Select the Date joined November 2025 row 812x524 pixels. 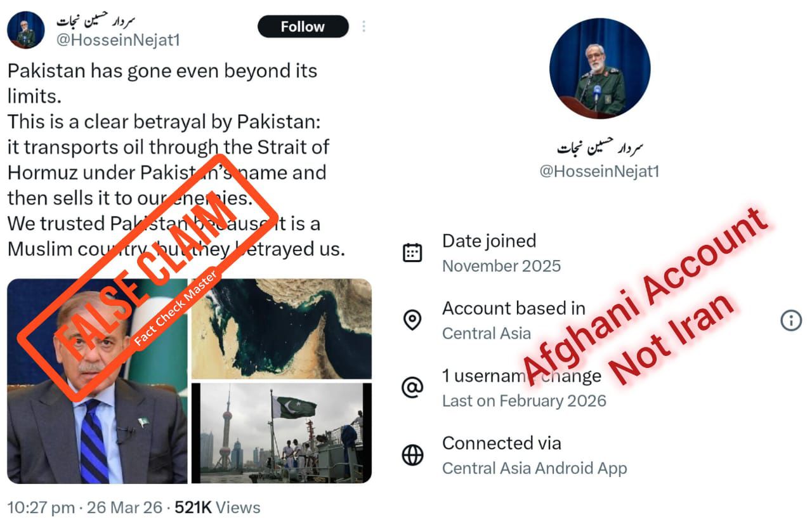pyautogui.click(x=501, y=252)
